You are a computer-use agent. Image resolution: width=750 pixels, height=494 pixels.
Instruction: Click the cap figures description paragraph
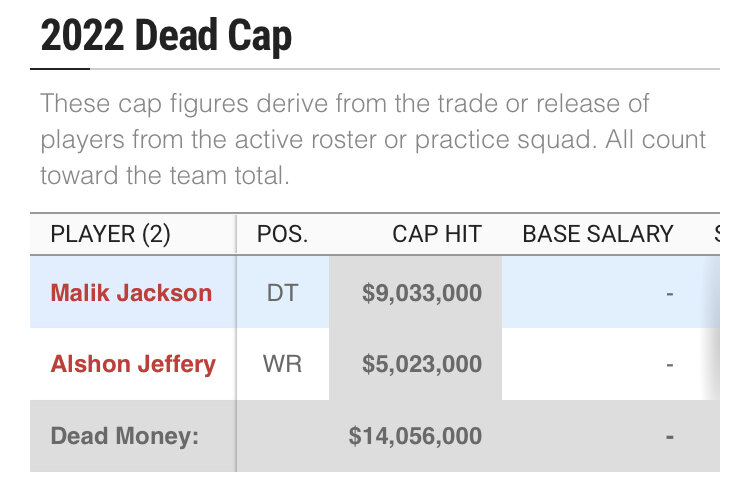pyautogui.click(x=374, y=139)
